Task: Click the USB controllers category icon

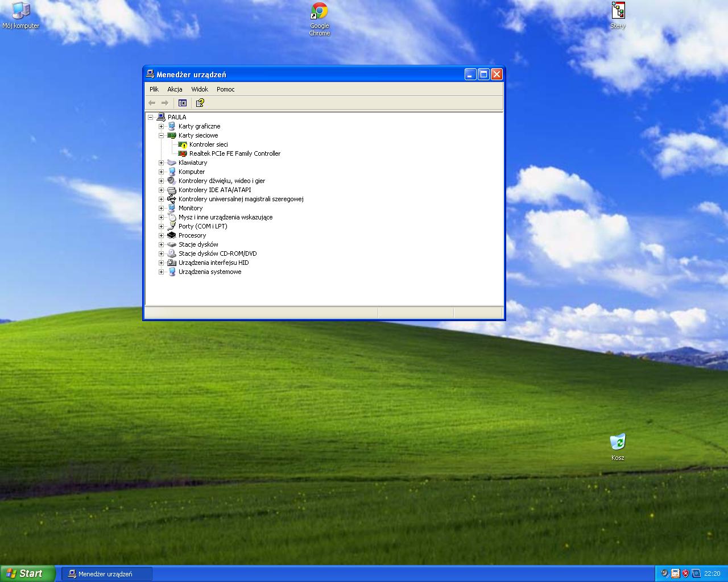Action: pos(172,199)
